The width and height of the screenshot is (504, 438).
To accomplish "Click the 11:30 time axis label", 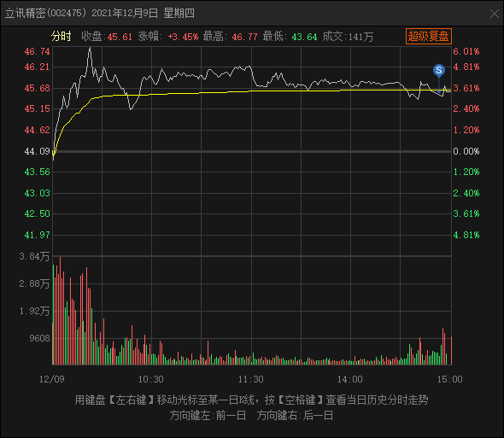I will click(x=250, y=379).
